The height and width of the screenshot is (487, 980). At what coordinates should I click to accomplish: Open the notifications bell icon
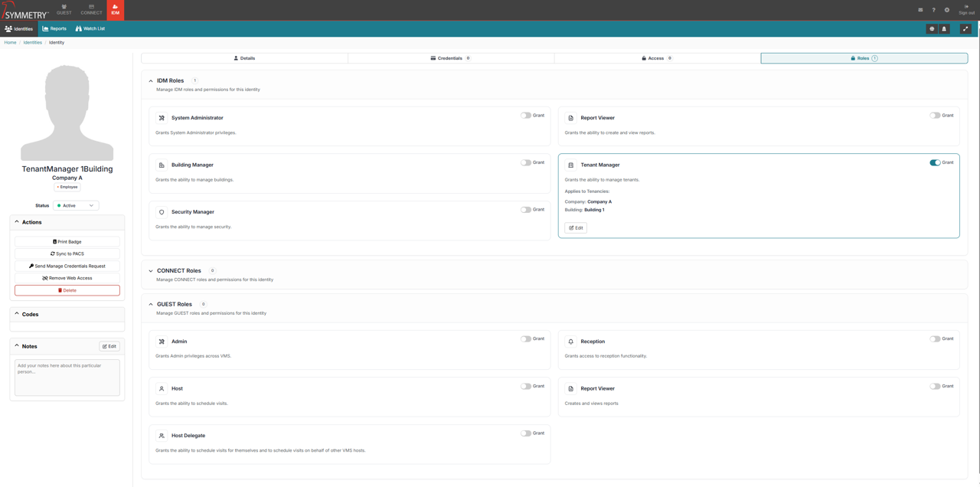click(944, 29)
